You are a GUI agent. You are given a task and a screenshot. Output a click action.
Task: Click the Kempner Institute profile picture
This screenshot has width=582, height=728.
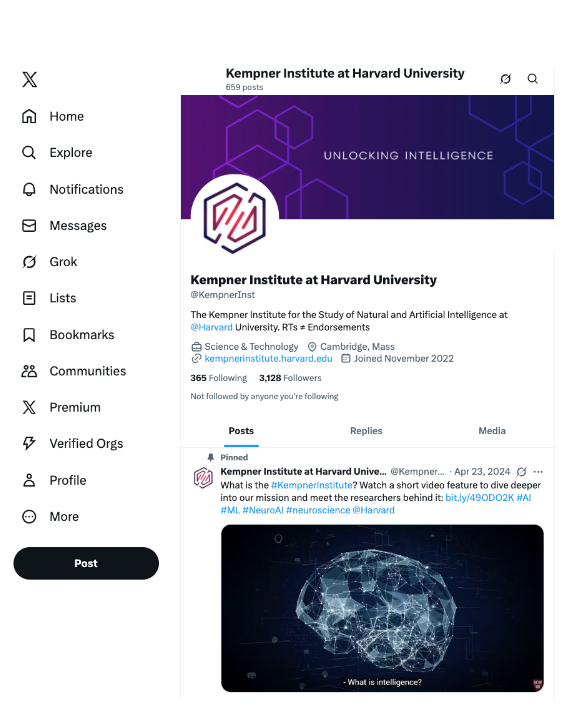tap(235, 218)
